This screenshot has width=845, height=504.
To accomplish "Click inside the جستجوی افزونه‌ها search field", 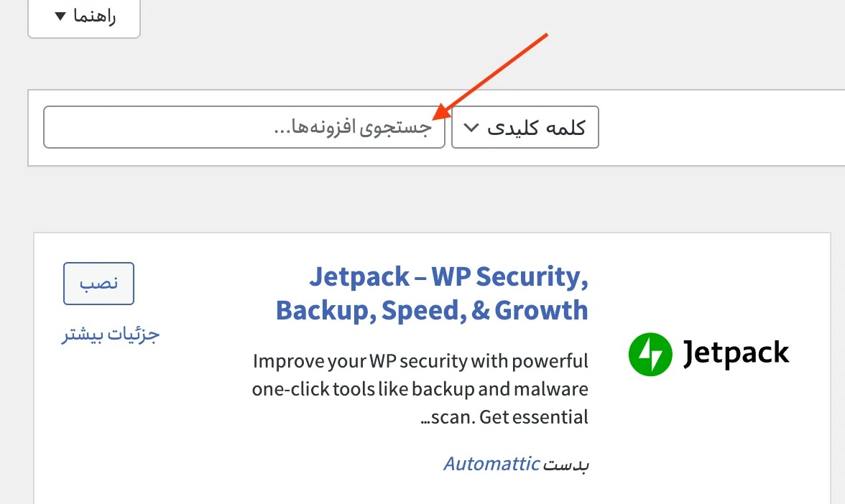I will pos(244,127).
